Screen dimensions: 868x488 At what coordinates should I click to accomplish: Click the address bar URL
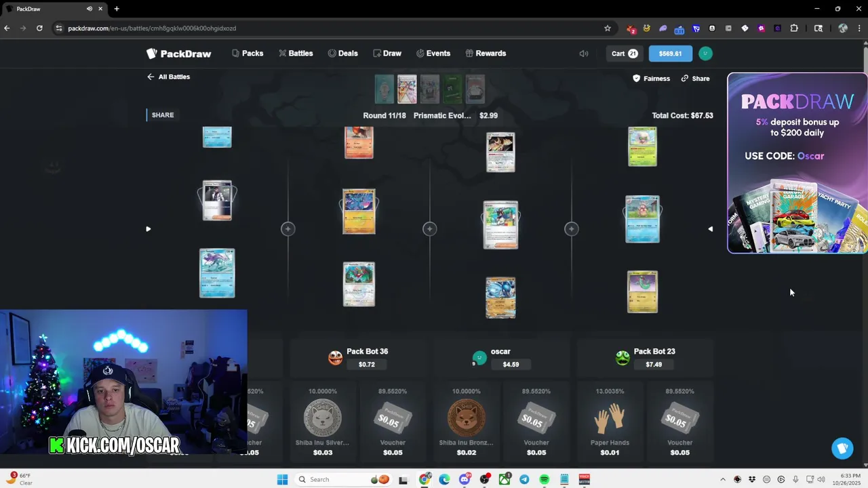click(x=152, y=28)
